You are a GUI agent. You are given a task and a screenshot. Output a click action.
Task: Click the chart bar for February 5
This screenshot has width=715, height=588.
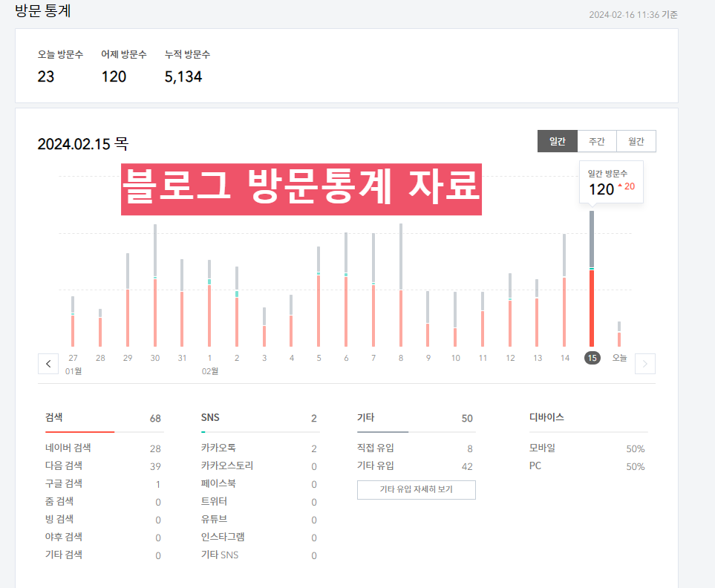click(x=319, y=297)
